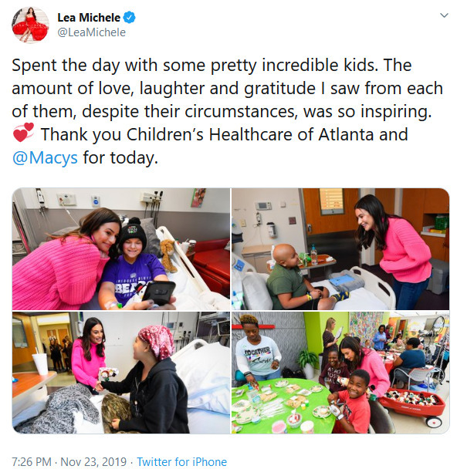Click the blue verified badge

pos(130,18)
